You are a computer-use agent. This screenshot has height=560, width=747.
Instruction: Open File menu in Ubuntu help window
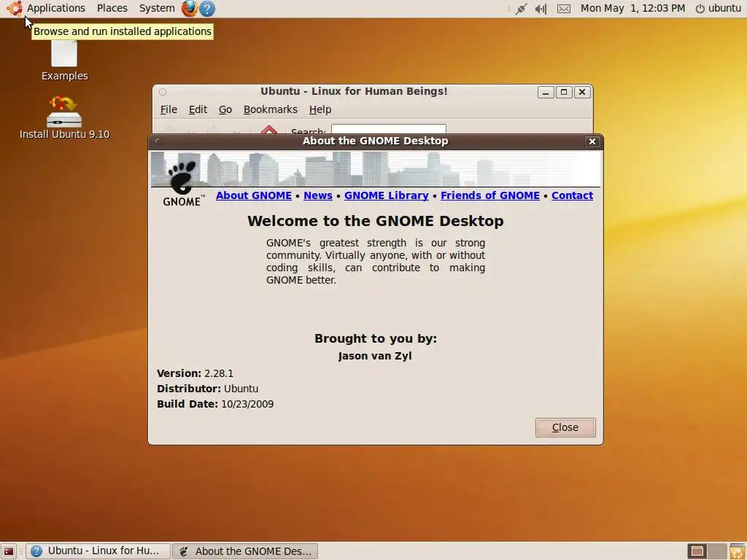click(169, 109)
